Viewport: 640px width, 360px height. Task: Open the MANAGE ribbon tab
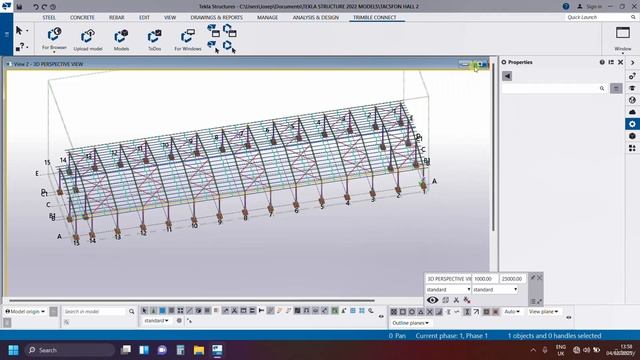click(267, 18)
